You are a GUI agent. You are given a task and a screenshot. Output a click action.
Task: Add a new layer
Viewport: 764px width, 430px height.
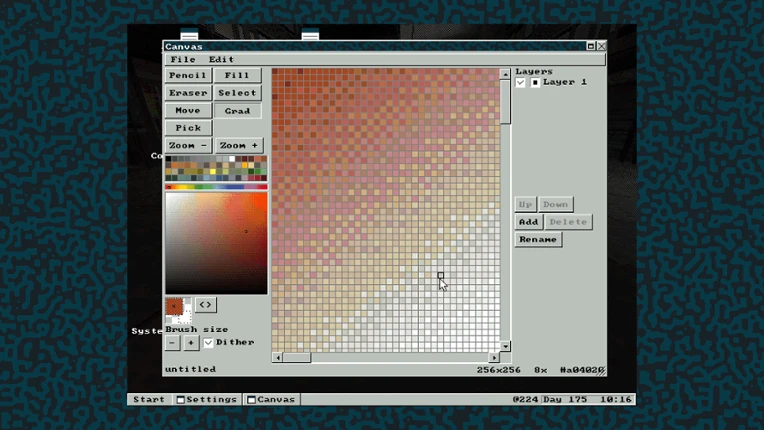pos(528,222)
